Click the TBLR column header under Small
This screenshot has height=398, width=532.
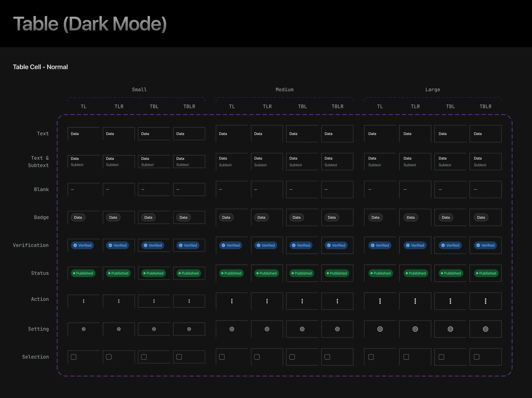[x=189, y=106]
